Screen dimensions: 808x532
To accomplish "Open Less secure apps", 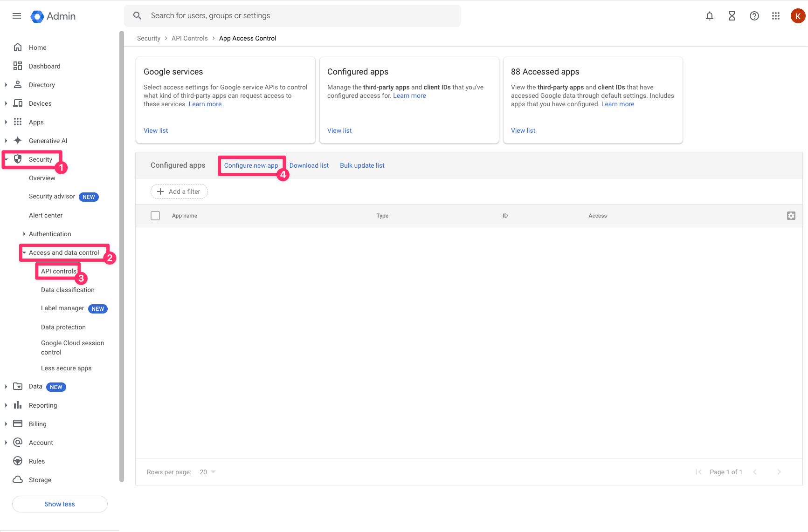I will 66,368.
